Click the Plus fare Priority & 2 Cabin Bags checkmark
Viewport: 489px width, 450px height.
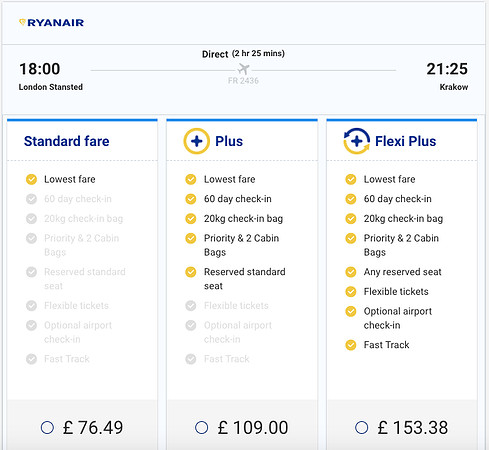pos(191,238)
